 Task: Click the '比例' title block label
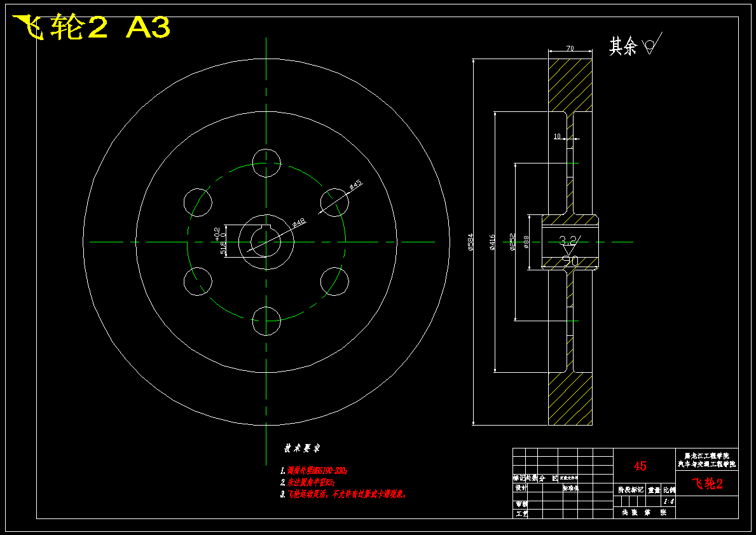tap(670, 490)
